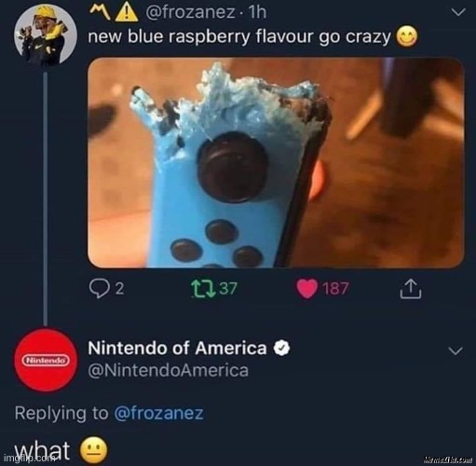View the blue Joy-Con photo attachment

click(276, 162)
